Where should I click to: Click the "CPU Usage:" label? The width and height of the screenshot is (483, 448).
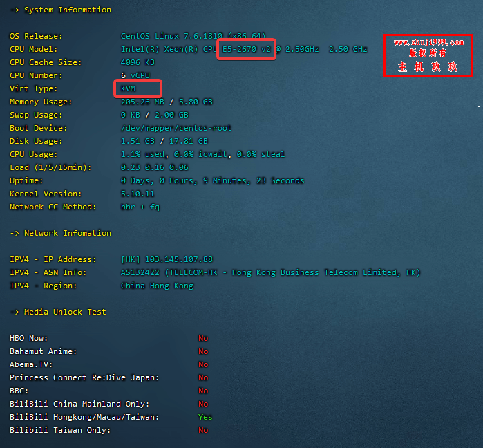(x=34, y=154)
